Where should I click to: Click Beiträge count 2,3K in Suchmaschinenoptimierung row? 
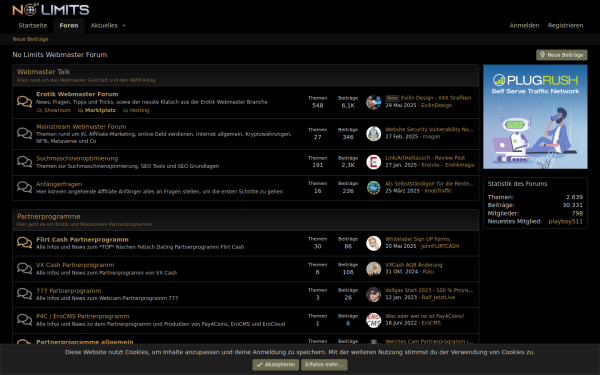(x=348, y=165)
